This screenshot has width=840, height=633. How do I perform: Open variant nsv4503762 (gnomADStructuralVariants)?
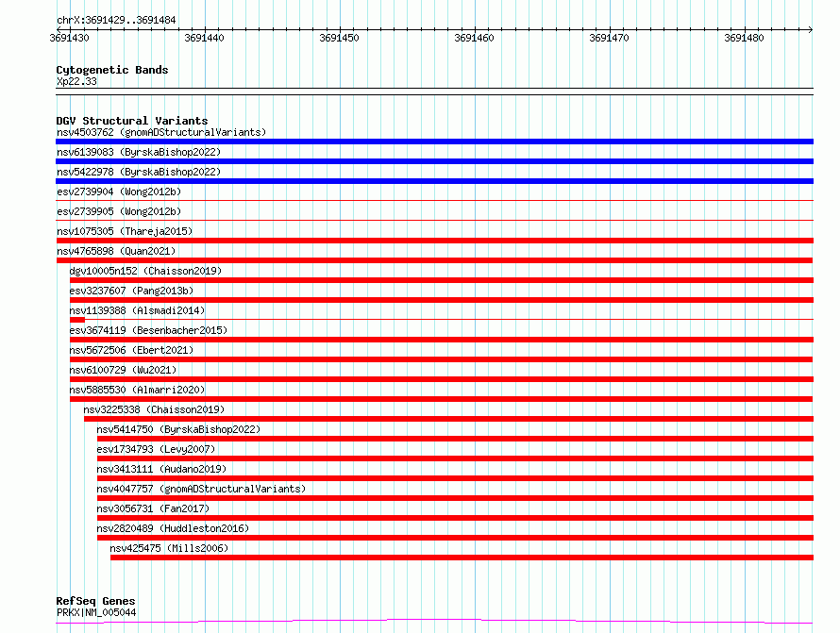(161, 132)
